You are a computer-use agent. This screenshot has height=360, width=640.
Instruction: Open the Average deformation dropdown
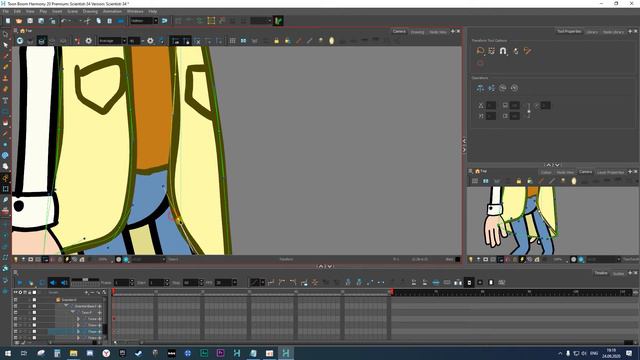point(112,40)
